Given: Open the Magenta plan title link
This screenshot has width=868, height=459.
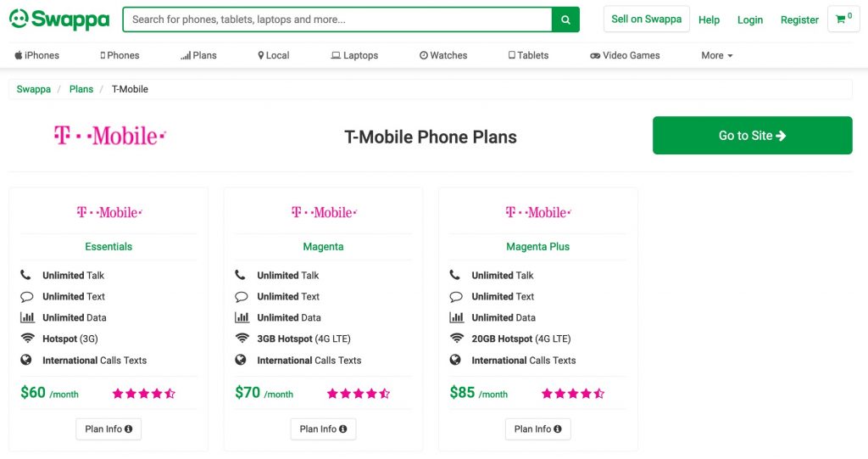Looking at the screenshot, I should (x=323, y=247).
